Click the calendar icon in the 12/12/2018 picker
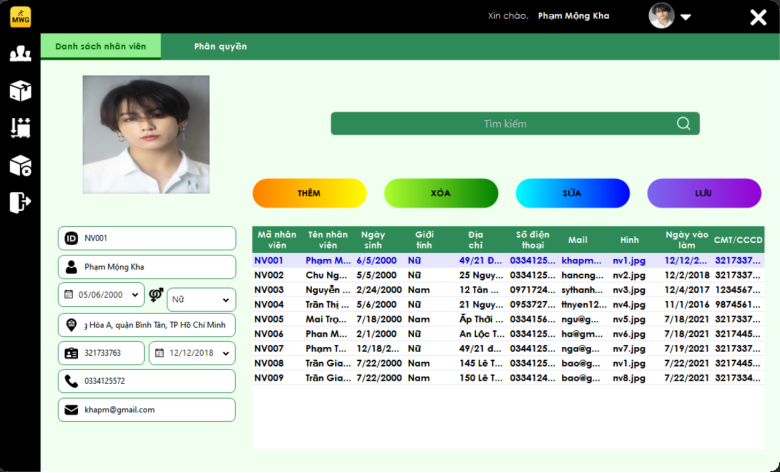The width and height of the screenshot is (780, 473). tap(159, 353)
